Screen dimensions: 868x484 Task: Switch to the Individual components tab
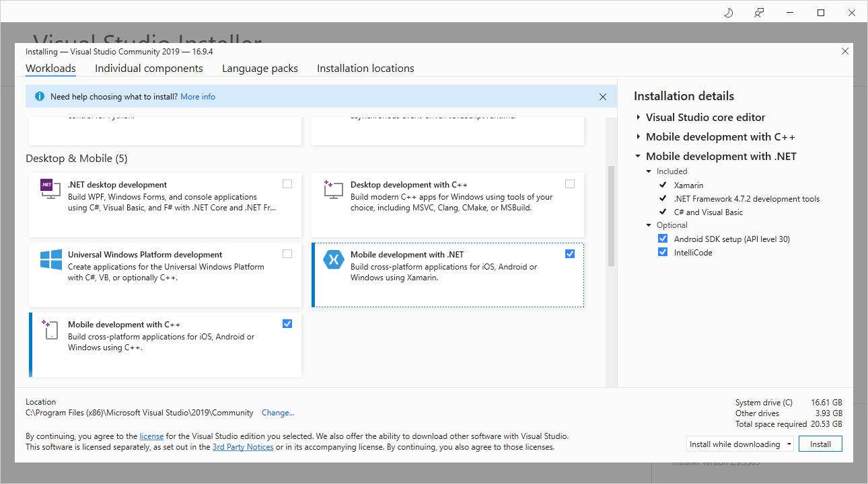tap(149, 68)
